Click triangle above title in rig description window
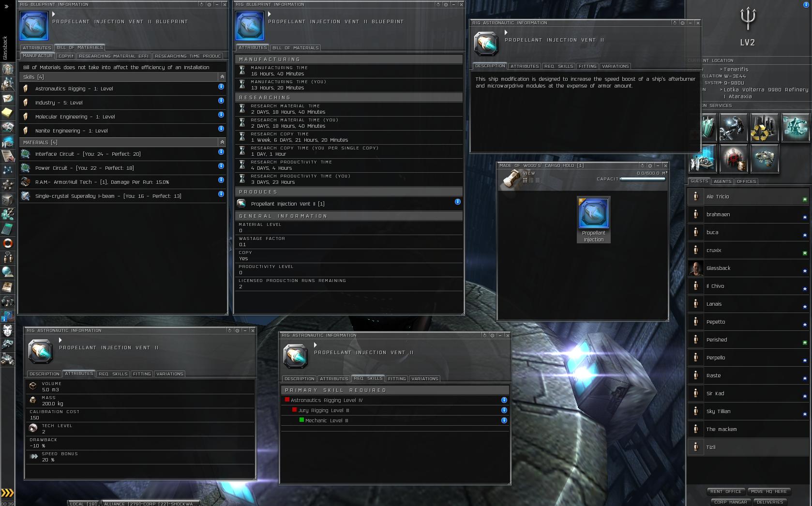812x506 pixels. [506, 32]
